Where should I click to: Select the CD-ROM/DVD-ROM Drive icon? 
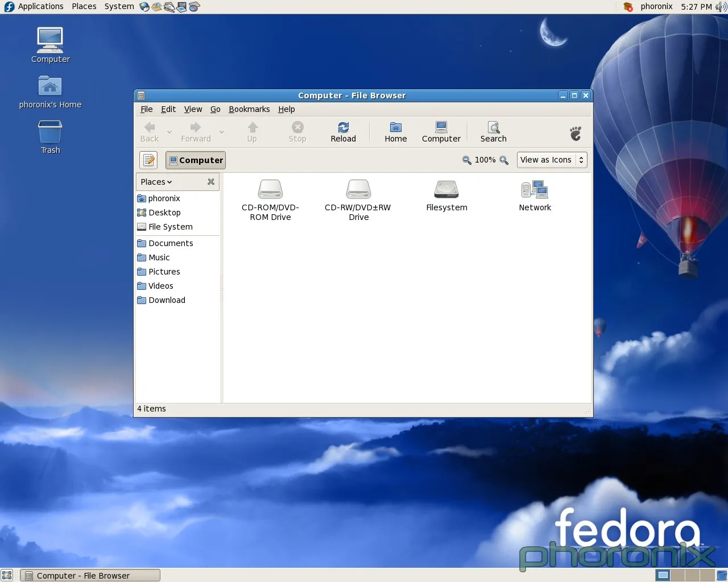(x=270, y=200)
